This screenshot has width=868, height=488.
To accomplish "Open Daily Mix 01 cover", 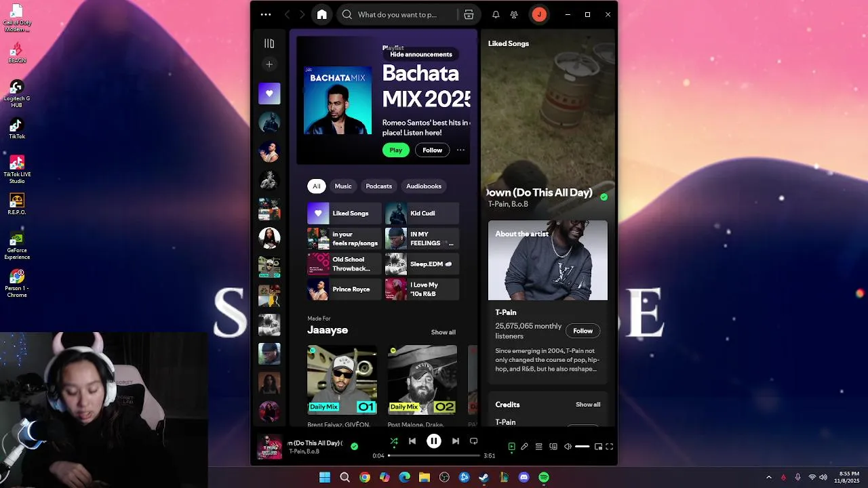I will point(342,380).
